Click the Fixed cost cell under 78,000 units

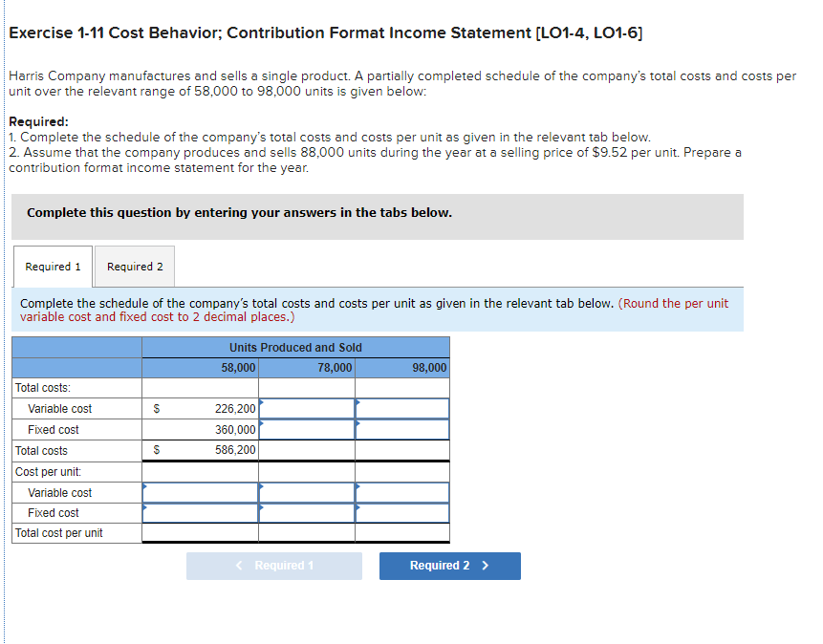tap(307, 429)
